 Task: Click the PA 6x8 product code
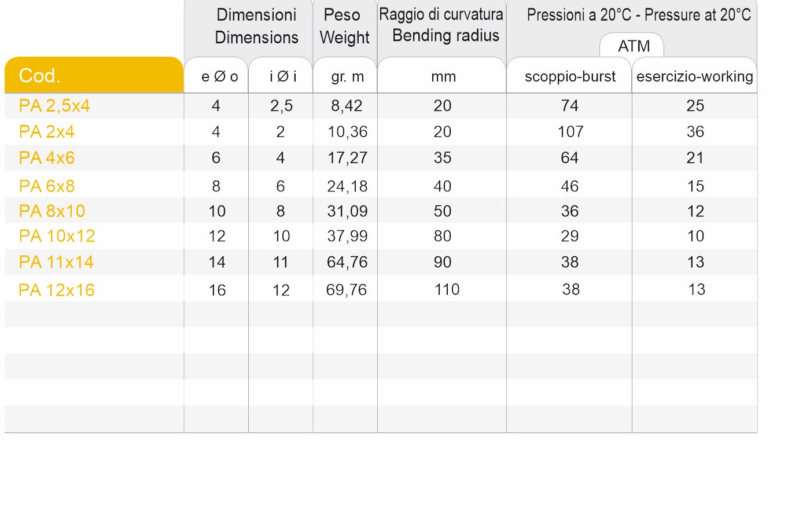pyautogui.click(x=47, y=186)
